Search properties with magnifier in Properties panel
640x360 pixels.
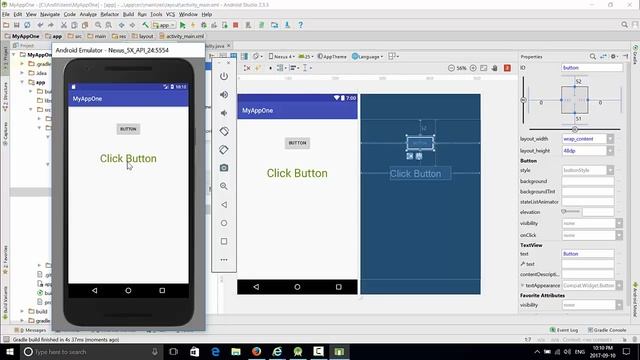click(593, 57)
